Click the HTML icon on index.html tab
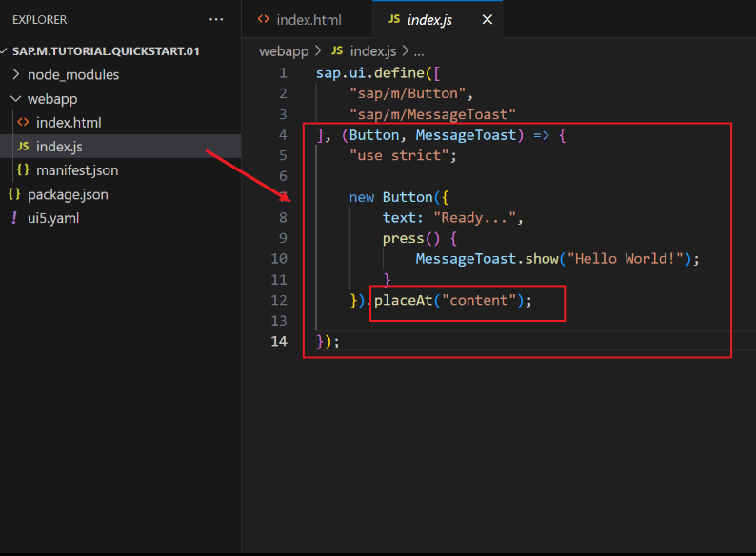This screenshot has height=556, width=756. (263, 19)
